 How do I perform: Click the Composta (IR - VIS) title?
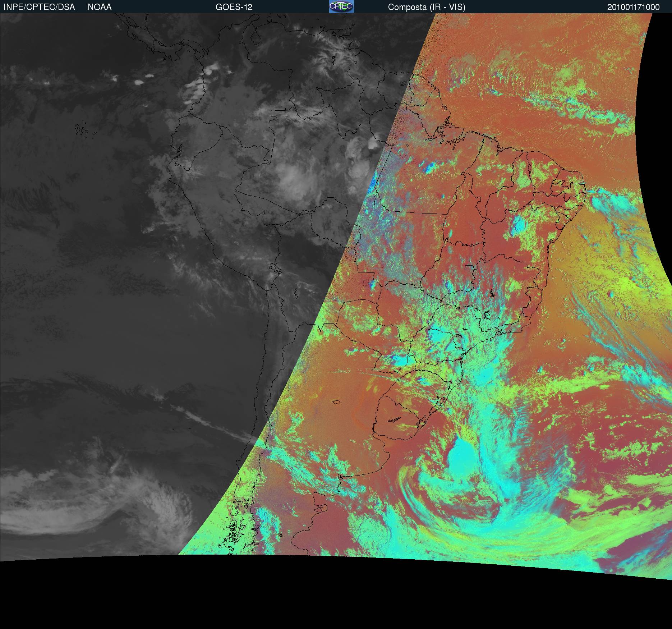coord(427,7)
